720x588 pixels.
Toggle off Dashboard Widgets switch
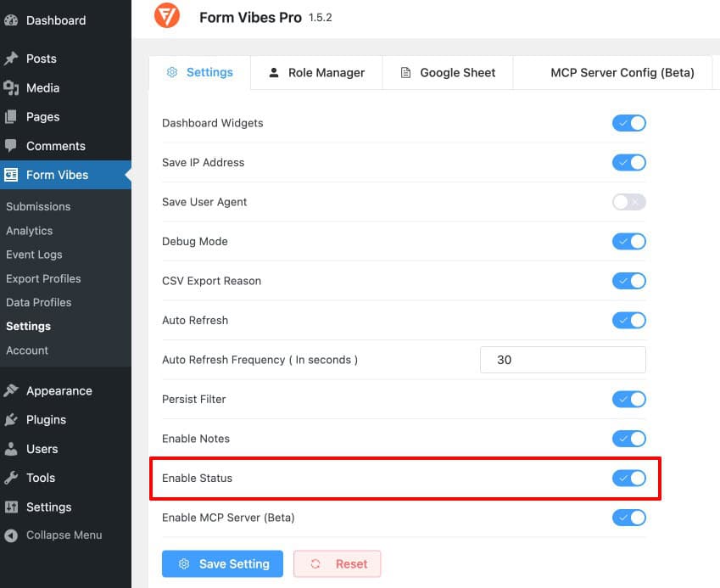(x=629, y=123)
